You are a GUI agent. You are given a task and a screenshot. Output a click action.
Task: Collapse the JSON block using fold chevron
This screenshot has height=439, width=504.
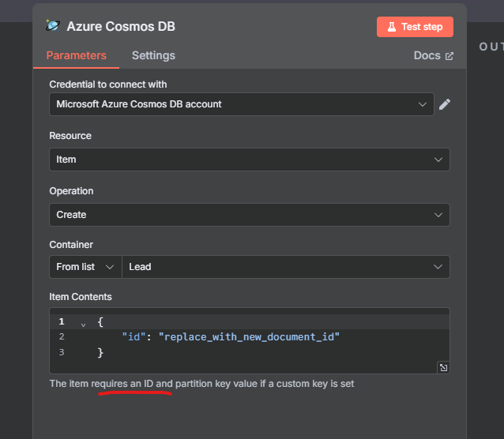pos(84,323)
